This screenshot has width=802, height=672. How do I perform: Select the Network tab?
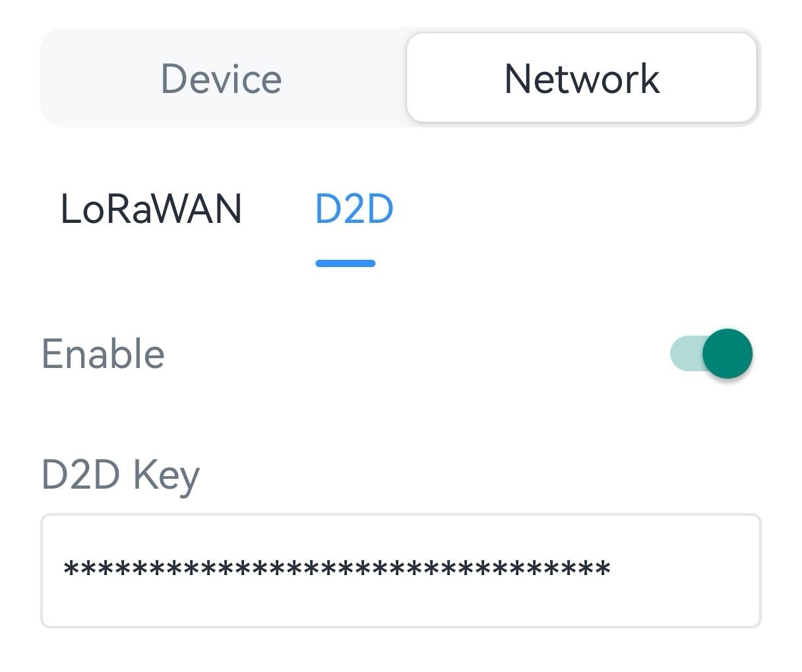click(581, 78)
